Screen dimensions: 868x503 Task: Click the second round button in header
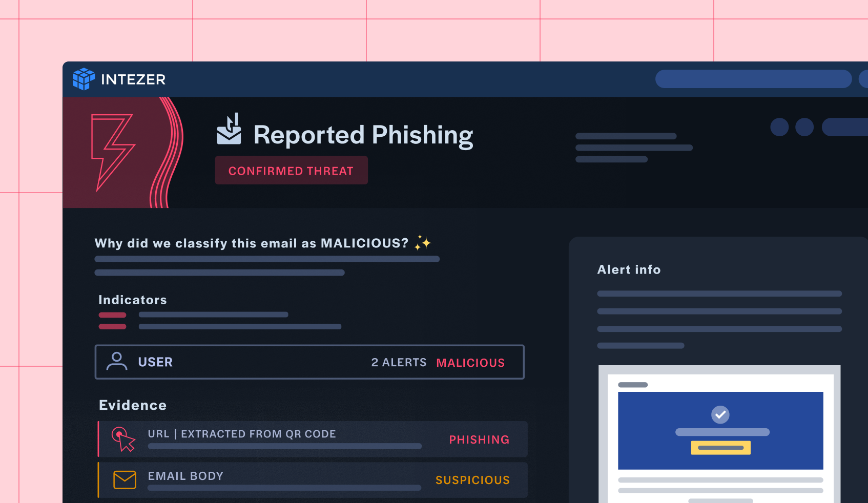[x=804, y=127]
